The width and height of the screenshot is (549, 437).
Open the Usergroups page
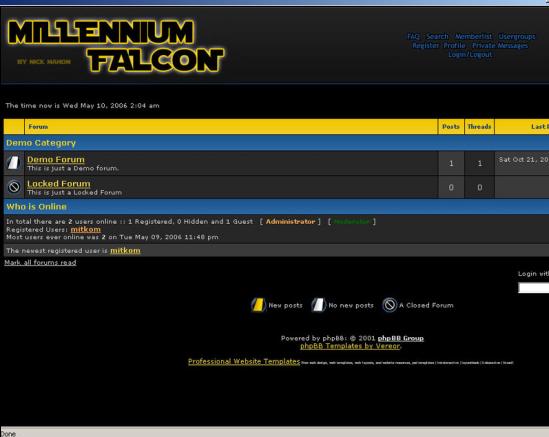[x=517, y=36]
